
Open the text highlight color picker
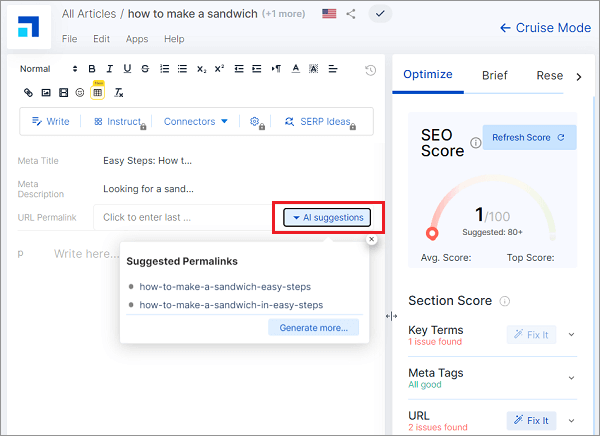point(314,69)
